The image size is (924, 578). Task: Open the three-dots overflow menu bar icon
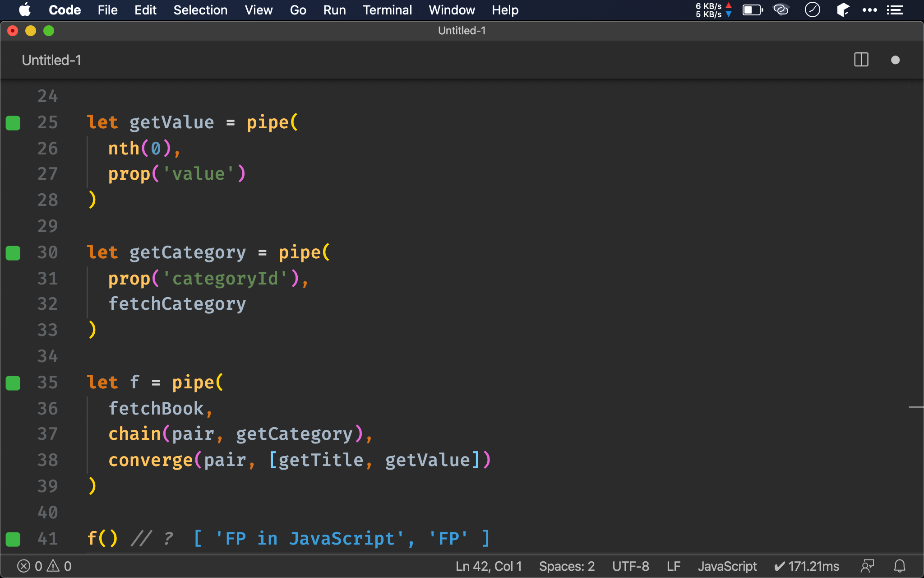tap(869, 10)
